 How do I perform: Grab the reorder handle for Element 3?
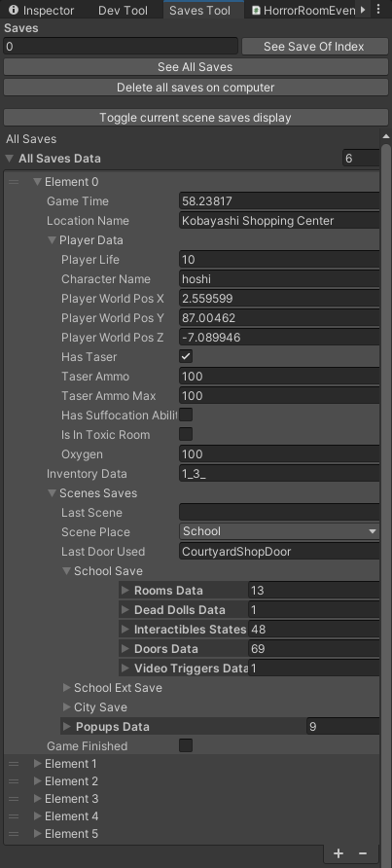pos(14,799)
